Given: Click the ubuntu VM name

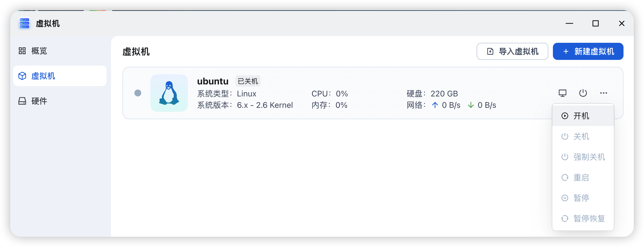Looking at the screenshot, I should (x=213, y=81).
